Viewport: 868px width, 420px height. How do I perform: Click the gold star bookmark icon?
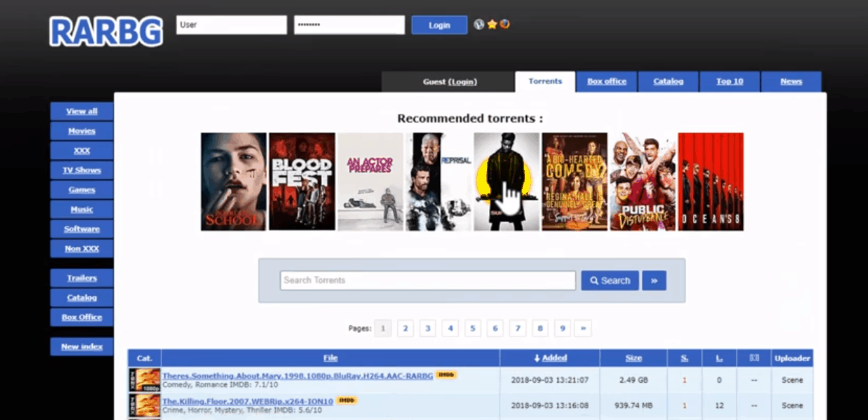pyautogui.click(x=492, y=25)
